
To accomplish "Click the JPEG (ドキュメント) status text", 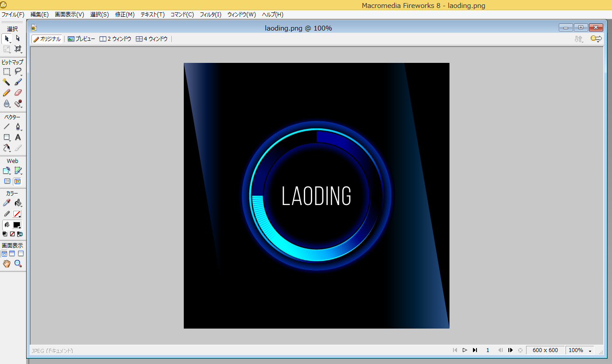I will (x=52, y=351).
